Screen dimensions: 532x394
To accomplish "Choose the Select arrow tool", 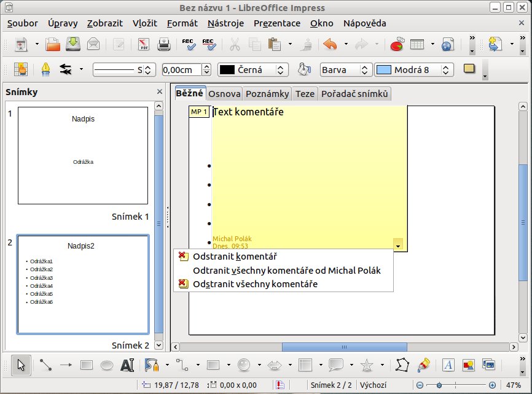I will click(x=21, y=365).
